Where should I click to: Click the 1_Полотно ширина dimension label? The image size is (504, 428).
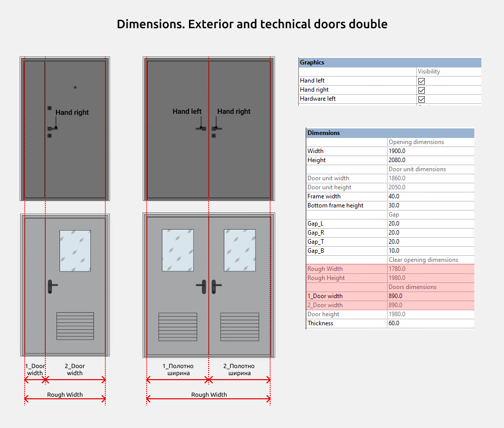tap(178, 370)
